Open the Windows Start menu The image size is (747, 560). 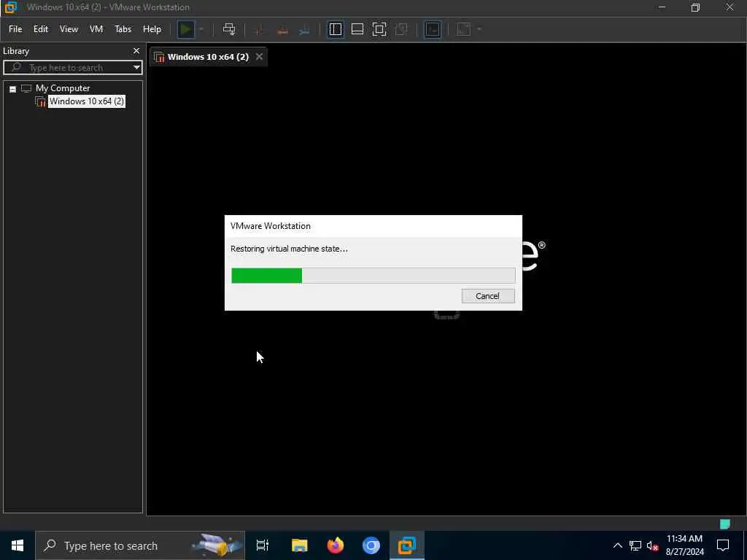click(18, 545)
